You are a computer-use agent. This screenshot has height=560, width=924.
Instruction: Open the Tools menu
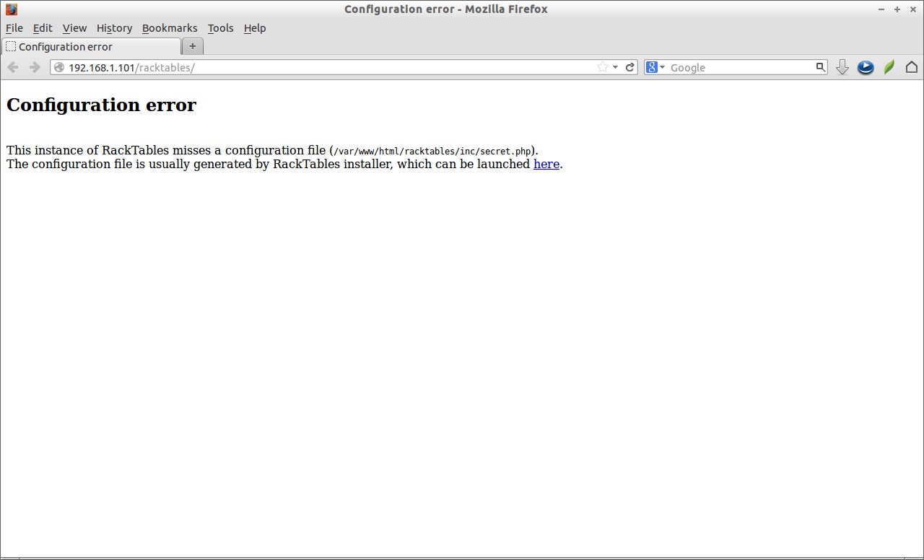click(x=220, y=28)
